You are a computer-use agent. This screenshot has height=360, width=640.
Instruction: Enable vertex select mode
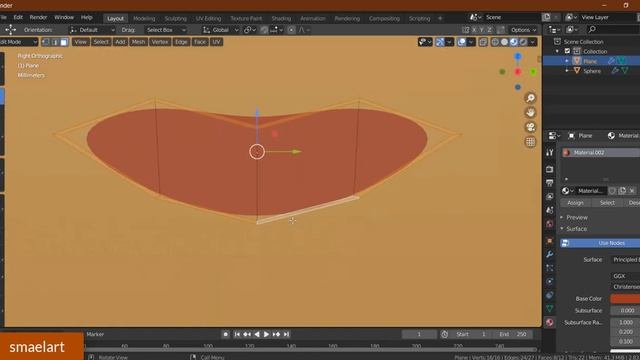(46, 42)
